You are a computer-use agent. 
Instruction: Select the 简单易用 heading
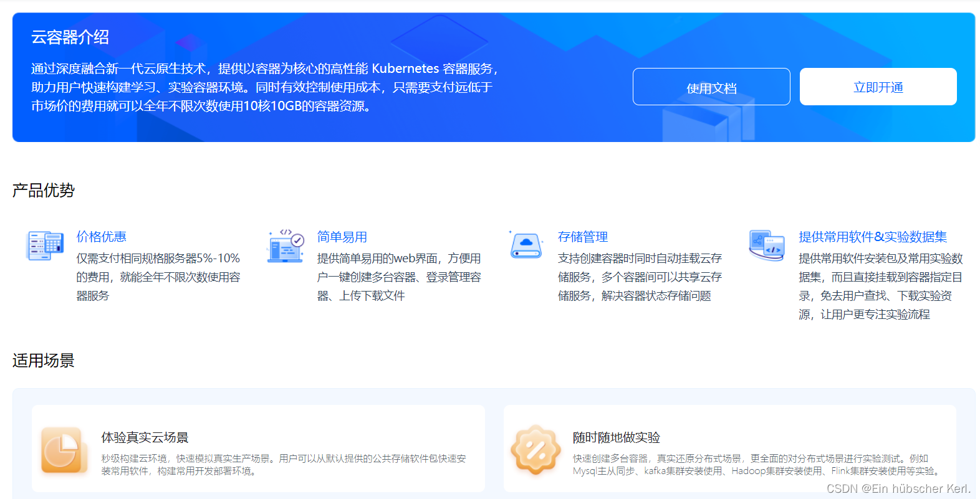coord(342,237)
